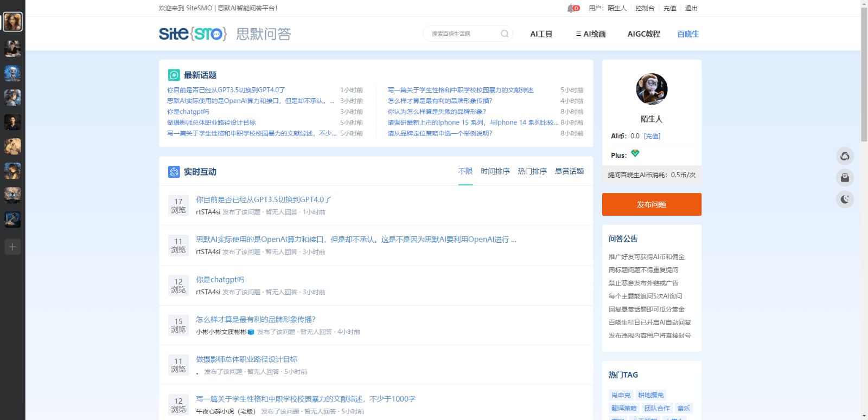
Task: Select the 不限 filter tab
Action: 465,171
